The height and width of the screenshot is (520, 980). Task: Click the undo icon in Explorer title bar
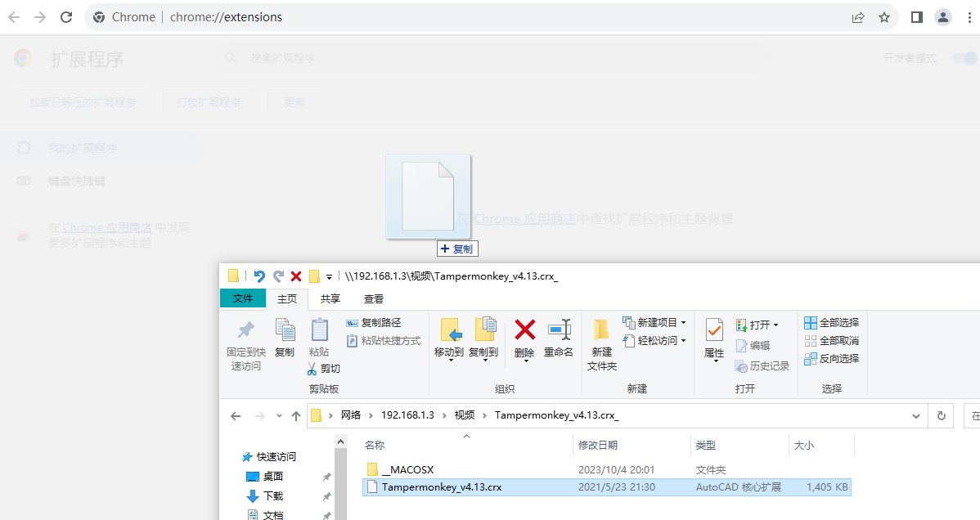click(259, 276)
